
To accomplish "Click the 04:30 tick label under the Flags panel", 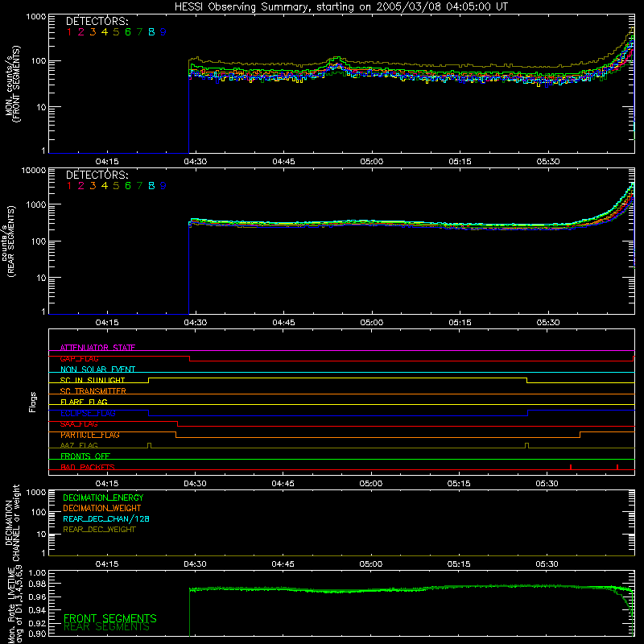I will [195, 484].
